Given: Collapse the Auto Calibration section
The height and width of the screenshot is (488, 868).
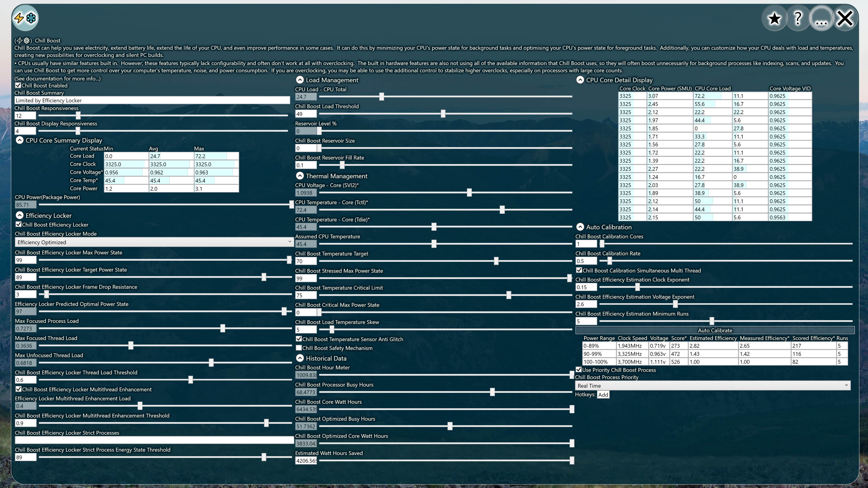Looking at the screenshot, I should (580, 227).
